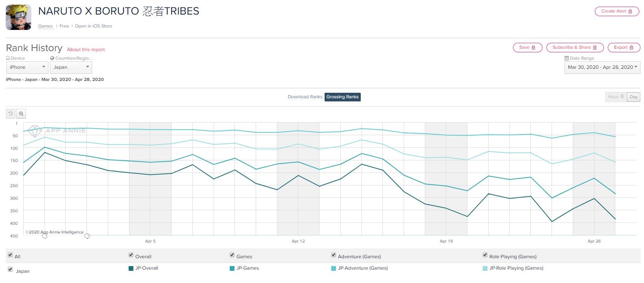Click the Naruto app icon thumbnail
This screenshot has width=644, height=283.
(x=18, y=17)
